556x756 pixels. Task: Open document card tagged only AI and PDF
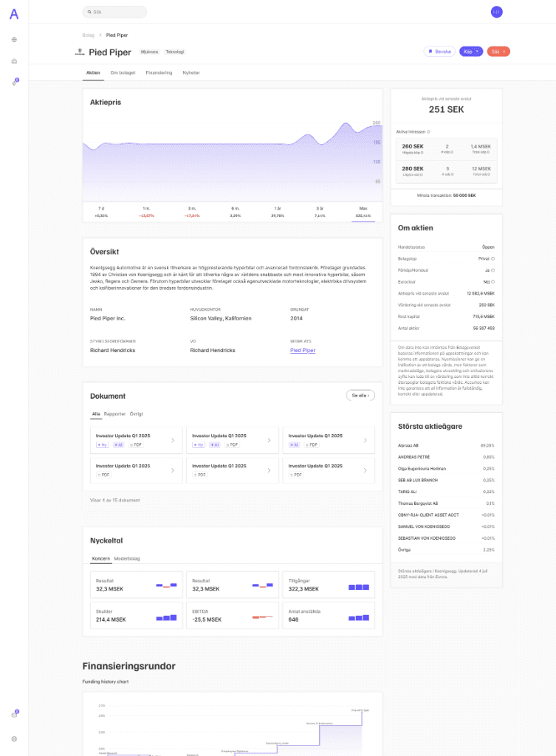click(x=329, y=440)
